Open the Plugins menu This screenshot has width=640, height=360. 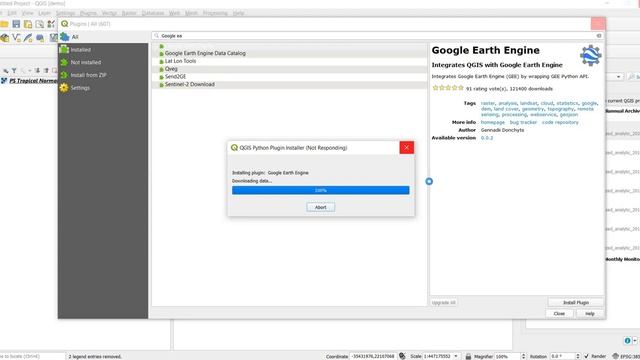[x=88, y=13]
